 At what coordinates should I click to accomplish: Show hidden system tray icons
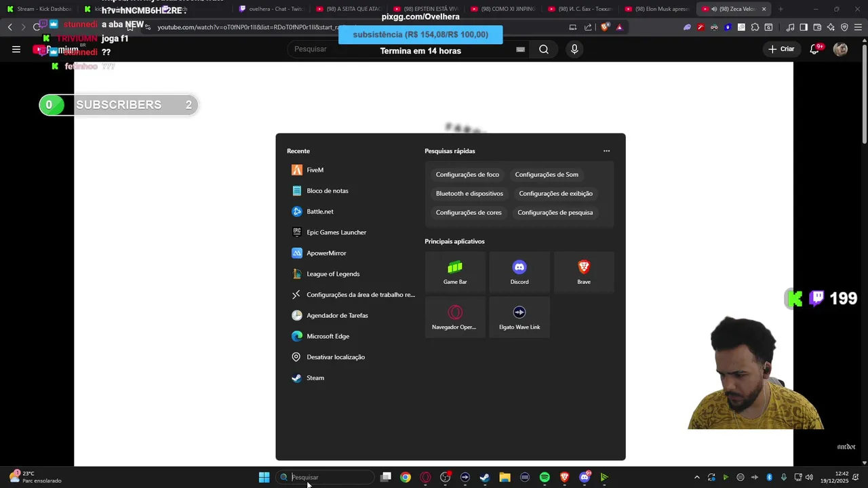point(696,477)
